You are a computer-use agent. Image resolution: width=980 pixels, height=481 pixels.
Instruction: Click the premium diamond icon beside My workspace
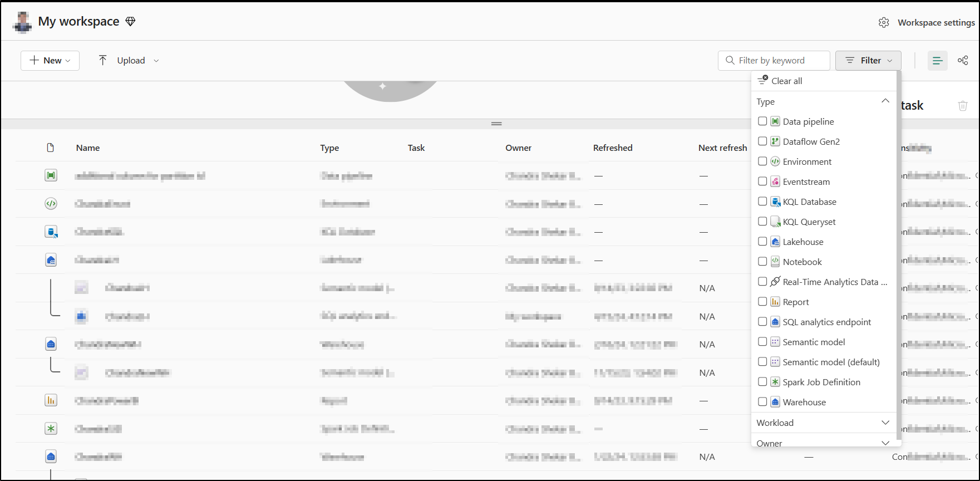[x=130, y=22]
